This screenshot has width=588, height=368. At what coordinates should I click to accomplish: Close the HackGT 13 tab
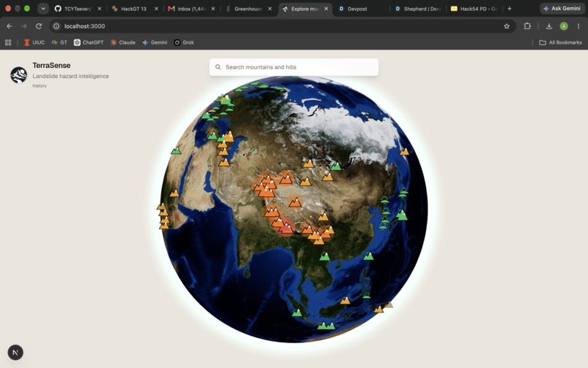point(156,9)
